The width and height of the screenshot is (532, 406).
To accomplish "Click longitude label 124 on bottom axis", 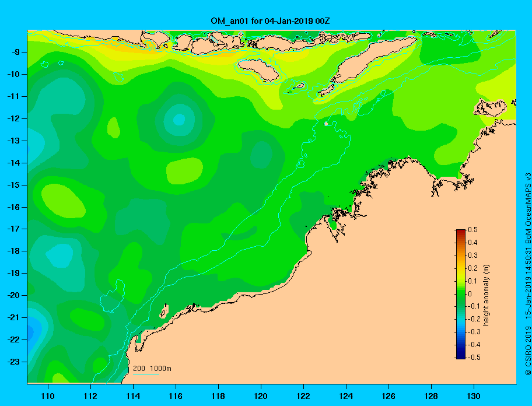I will point(346,396).
